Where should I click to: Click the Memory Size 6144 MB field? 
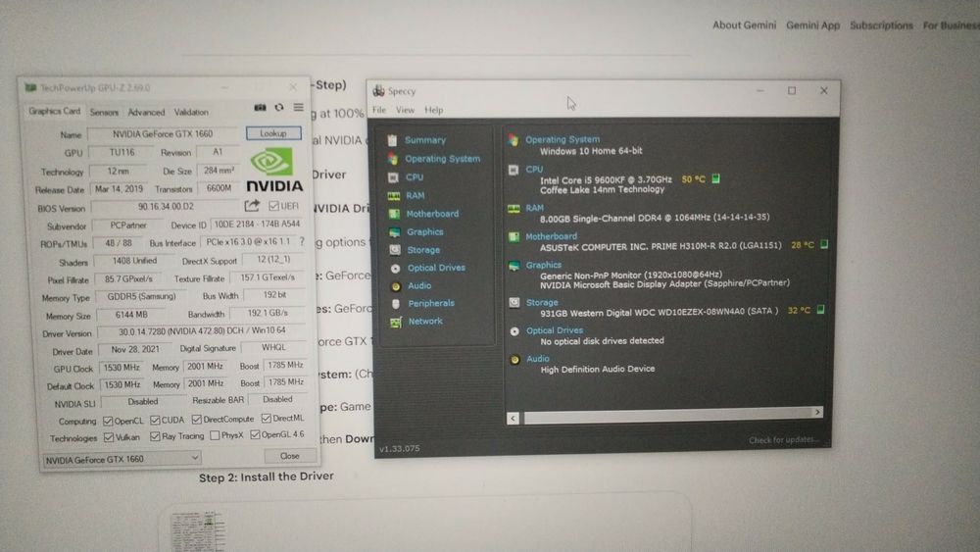(x=131, y=315)
